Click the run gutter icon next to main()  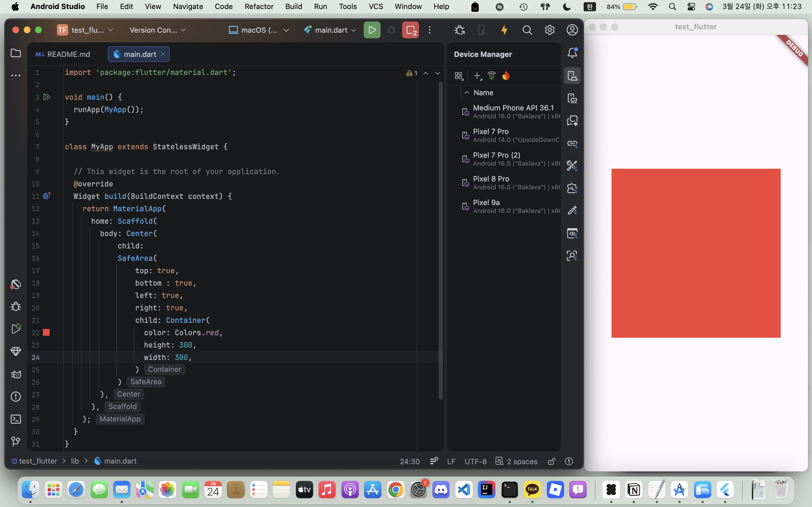(x=47, y=97)
